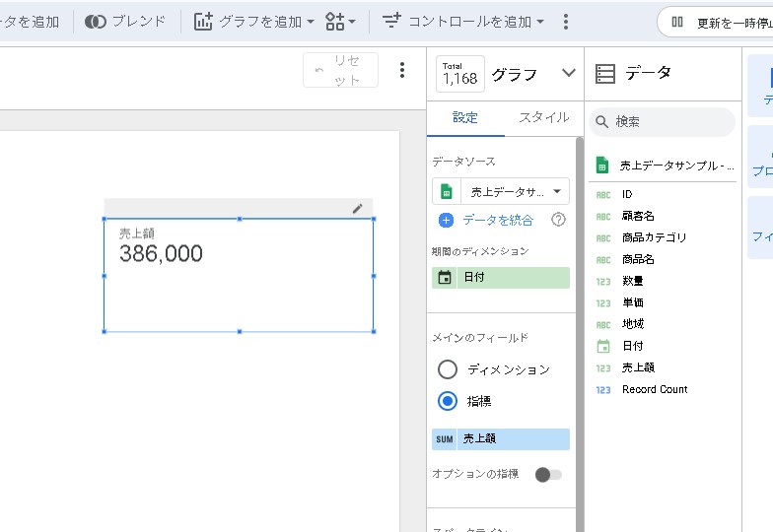Switch to the 設定 tab
Screen dimensions: 773x532
[x=465, y=117]
